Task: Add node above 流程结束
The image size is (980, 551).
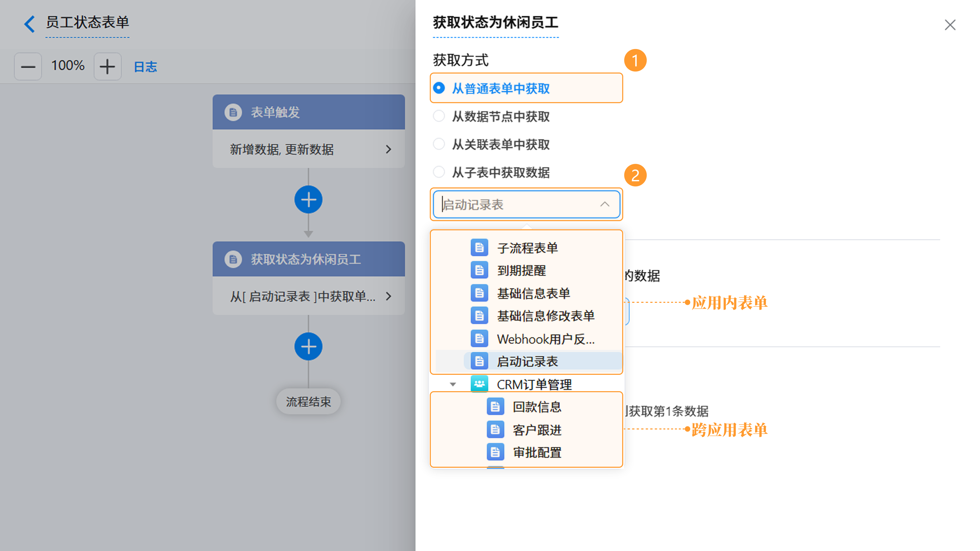Action: click(x=308, y=346)
